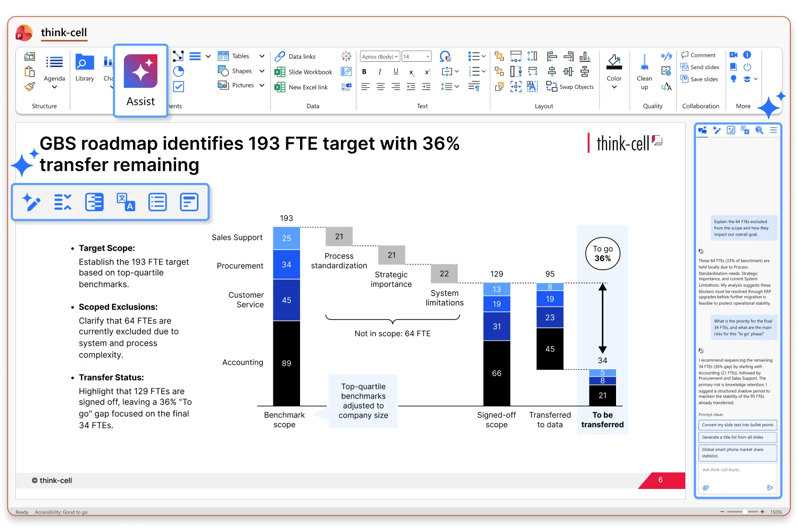Open the think-cell Assist button
The width and height of the screenshot is (798, 532).
(x=140, y=81)
